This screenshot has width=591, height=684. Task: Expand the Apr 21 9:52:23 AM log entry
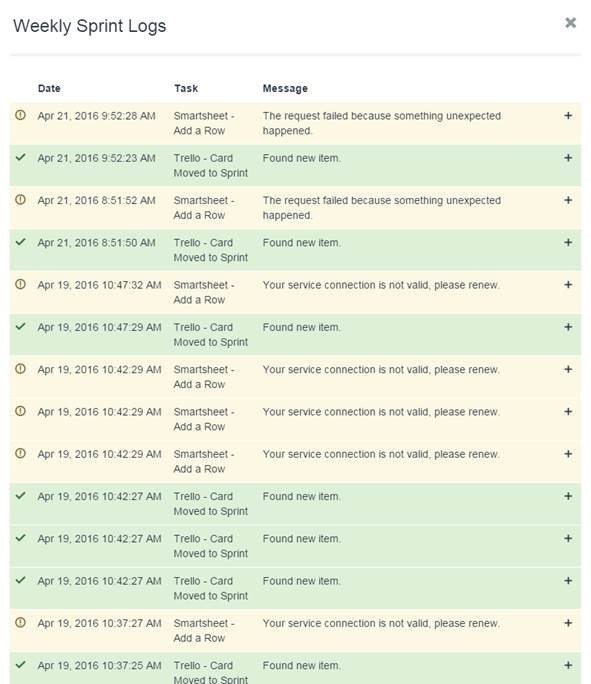[x=568, y=158]
